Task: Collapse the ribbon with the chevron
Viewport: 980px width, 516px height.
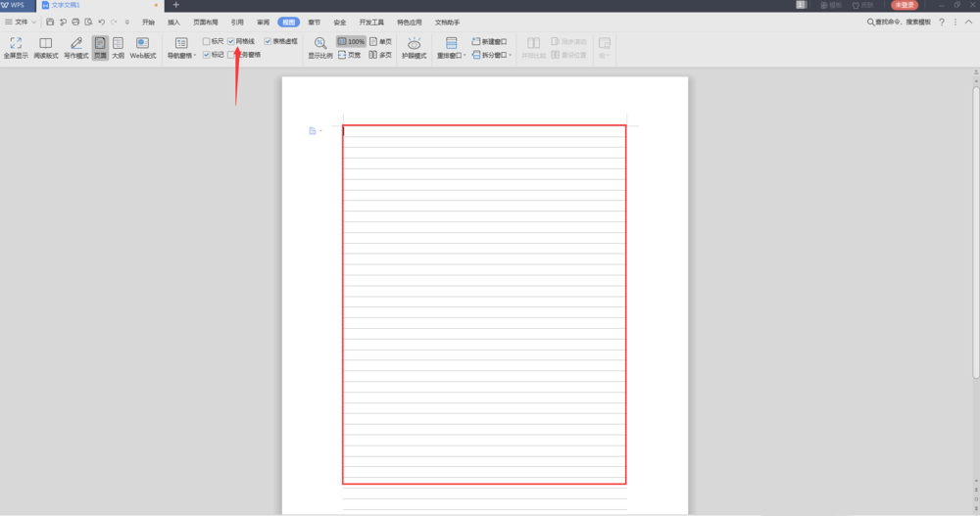Action: coord(969,22)
